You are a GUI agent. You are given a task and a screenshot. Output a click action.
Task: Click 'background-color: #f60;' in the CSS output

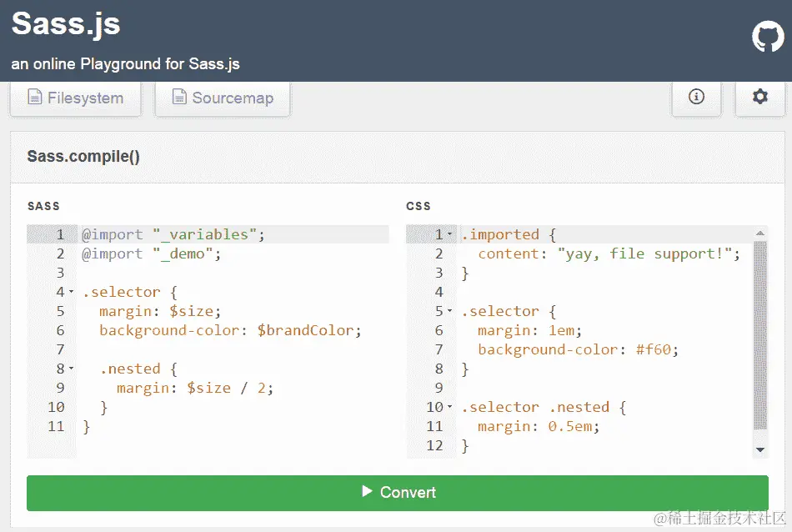tap(579, 349)
